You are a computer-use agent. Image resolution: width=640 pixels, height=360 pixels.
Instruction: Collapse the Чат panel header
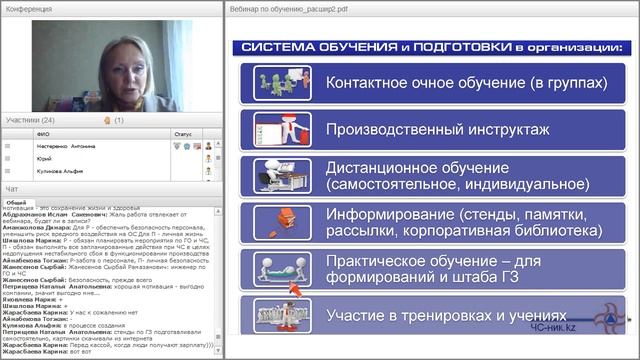coord(112,189)
